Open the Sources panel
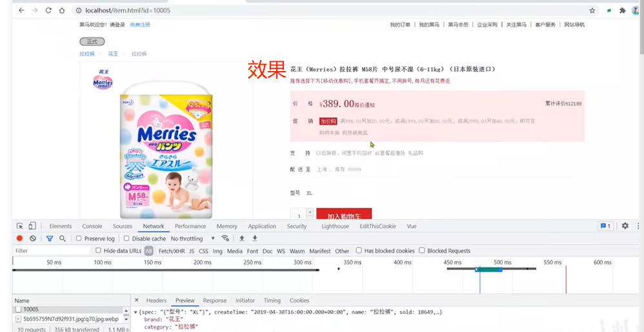Screen dimensions: 644x332 (123, 226)
